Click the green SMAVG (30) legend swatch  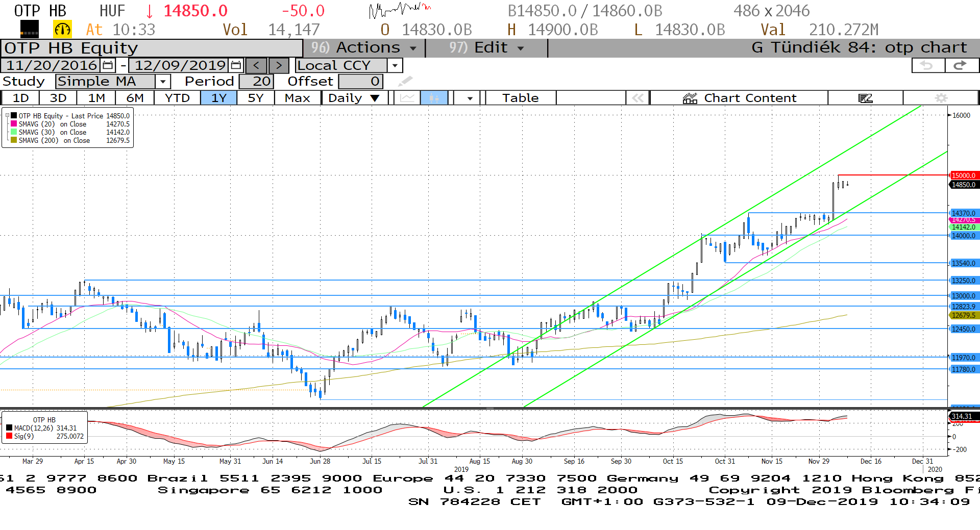pyautogui.click(x=14, y=132)
